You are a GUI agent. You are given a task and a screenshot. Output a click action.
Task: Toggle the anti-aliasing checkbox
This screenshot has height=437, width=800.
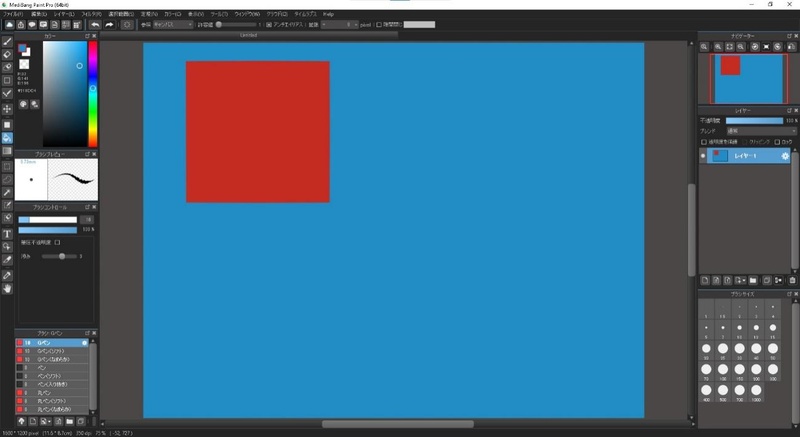click(x=269, y=24)
